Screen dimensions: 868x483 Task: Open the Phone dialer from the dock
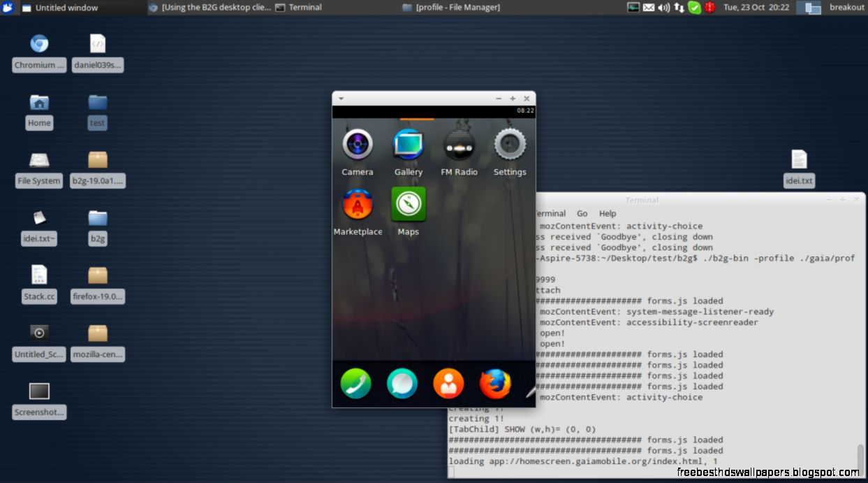(355, 383)
